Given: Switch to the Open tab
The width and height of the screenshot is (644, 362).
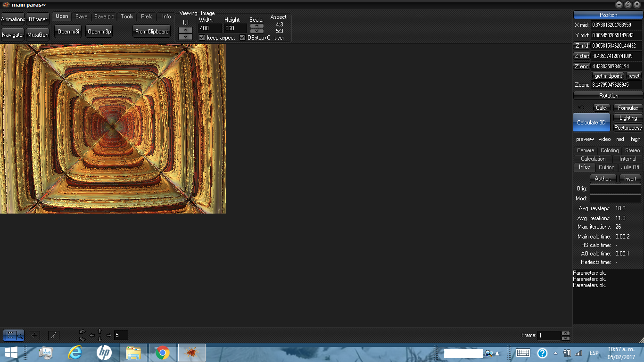Looking at the screenshot, I should point(62,16).
